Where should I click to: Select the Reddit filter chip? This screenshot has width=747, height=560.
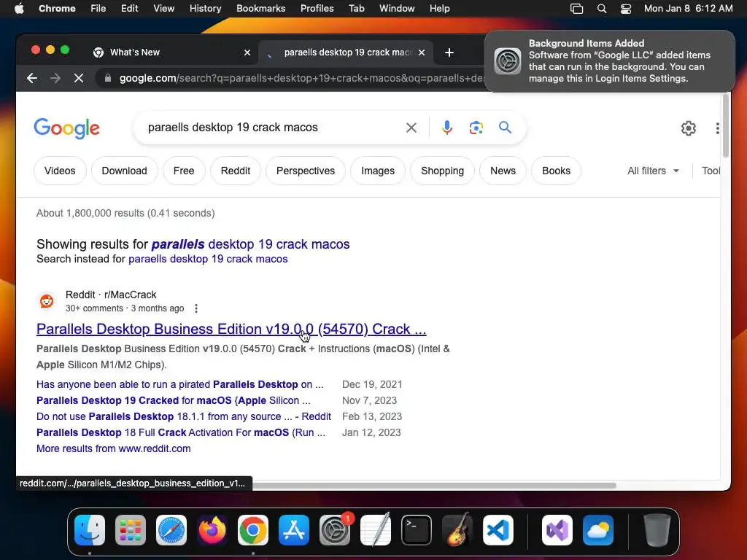236,171
